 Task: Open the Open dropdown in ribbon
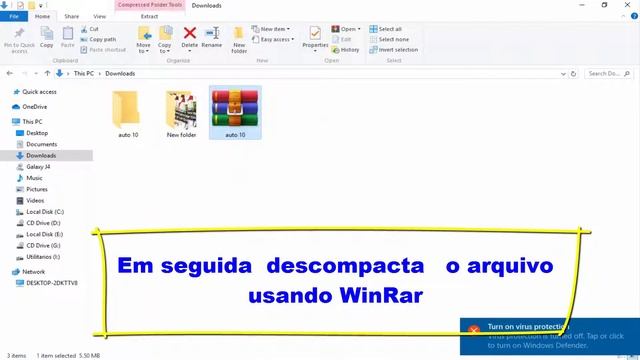346,29
